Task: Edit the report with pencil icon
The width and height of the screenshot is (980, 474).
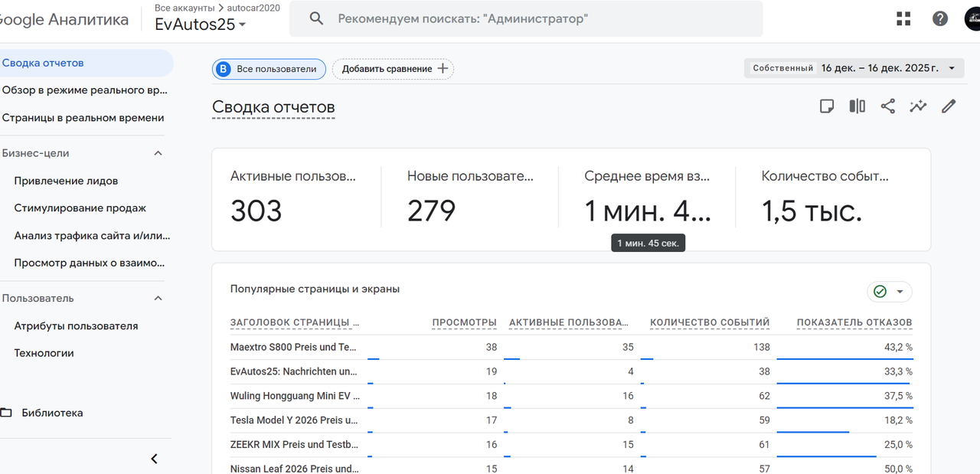Action: pyautogui.click(x=949, y=106)
